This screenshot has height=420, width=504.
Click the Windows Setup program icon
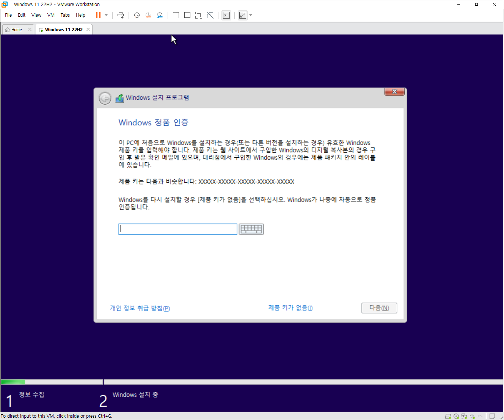pos(119,98)
